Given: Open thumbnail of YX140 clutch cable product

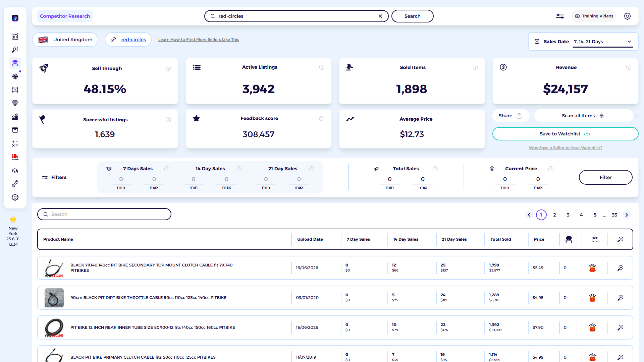Looking at the screenshot, I should [54, 268].
